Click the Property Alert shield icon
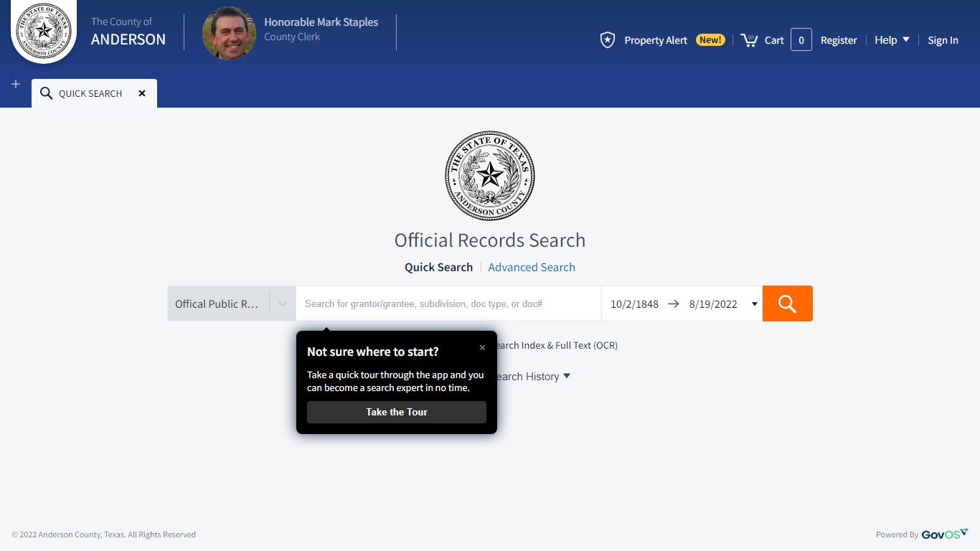This screenshot has height=551, width=980. coord(608,40)
